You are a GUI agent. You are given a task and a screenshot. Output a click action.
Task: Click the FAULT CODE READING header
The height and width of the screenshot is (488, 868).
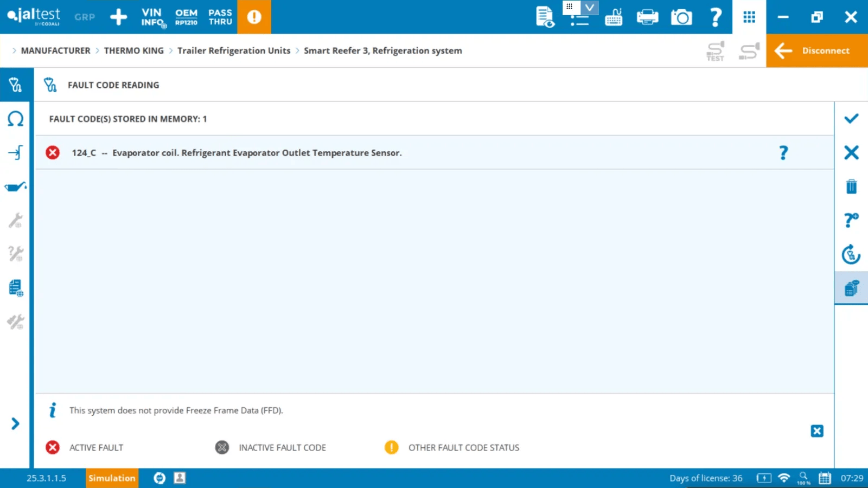coord(113,85)
